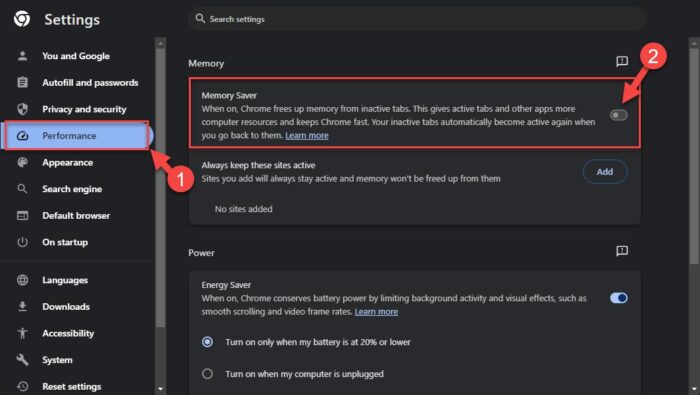Click the System wrench icon
The width and height of the screenshot is (700, 395).
point(22,360)
